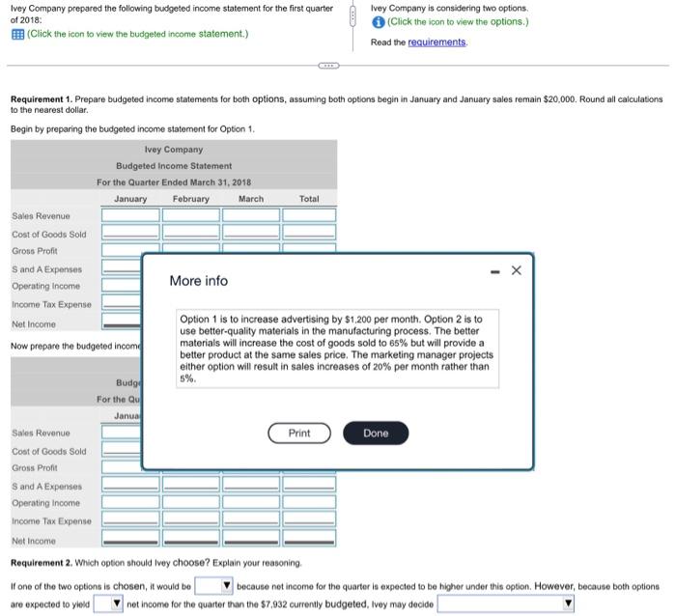Select Option 1 January Income Tax Expense field

click(122, 302)
